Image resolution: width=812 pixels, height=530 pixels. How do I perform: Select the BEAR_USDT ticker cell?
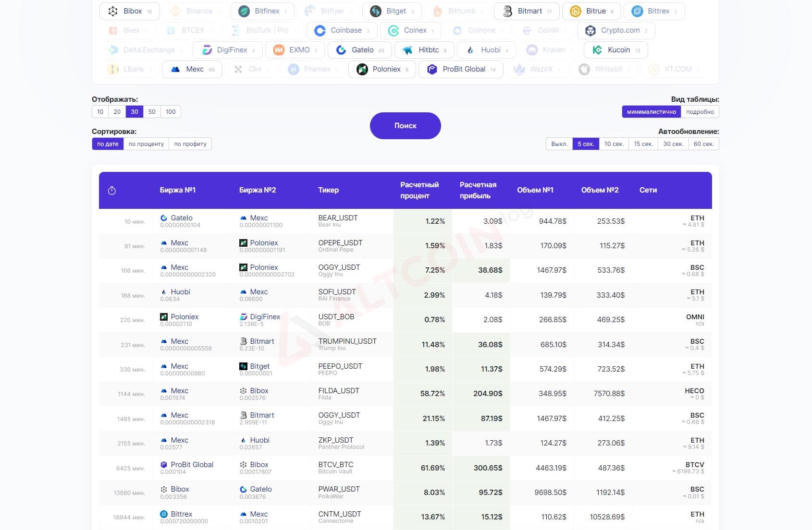(352, 221)
